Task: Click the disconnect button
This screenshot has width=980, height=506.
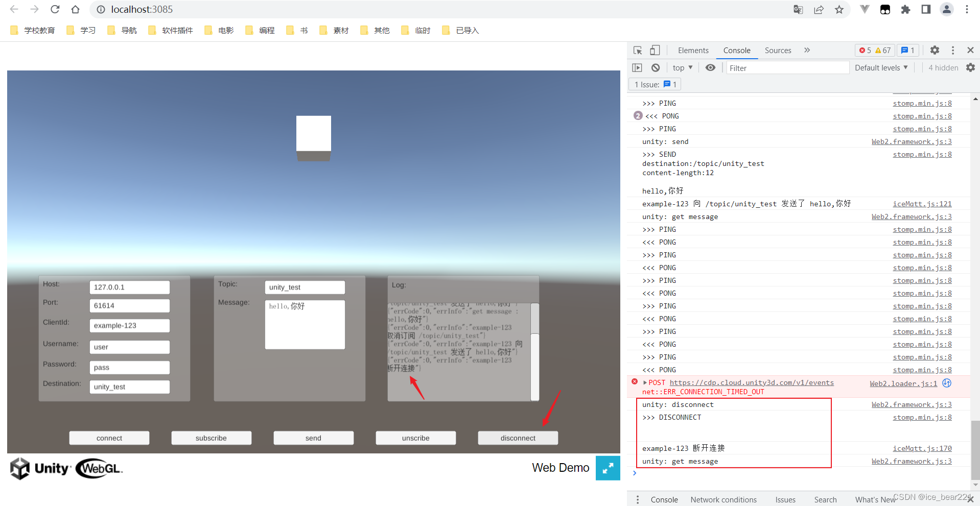Action: [x=517, y=438]
